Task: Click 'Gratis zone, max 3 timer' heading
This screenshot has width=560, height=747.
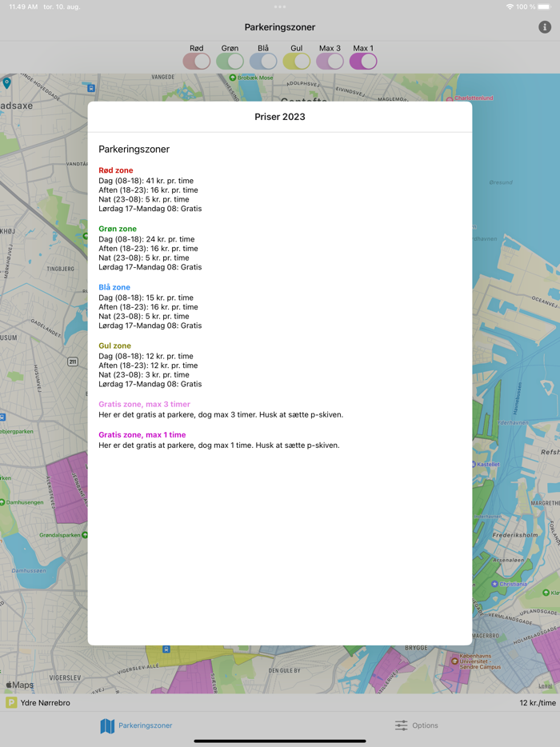Action: coord(145,404)
